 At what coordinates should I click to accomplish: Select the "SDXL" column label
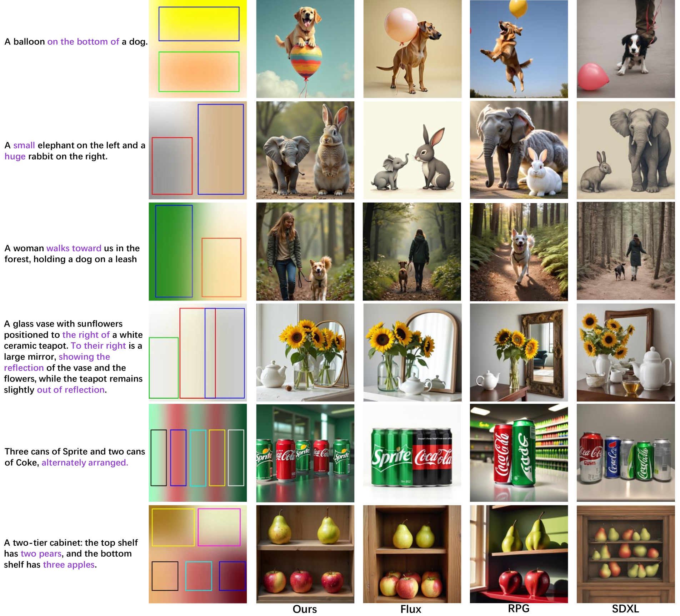(x=625, y=609)
